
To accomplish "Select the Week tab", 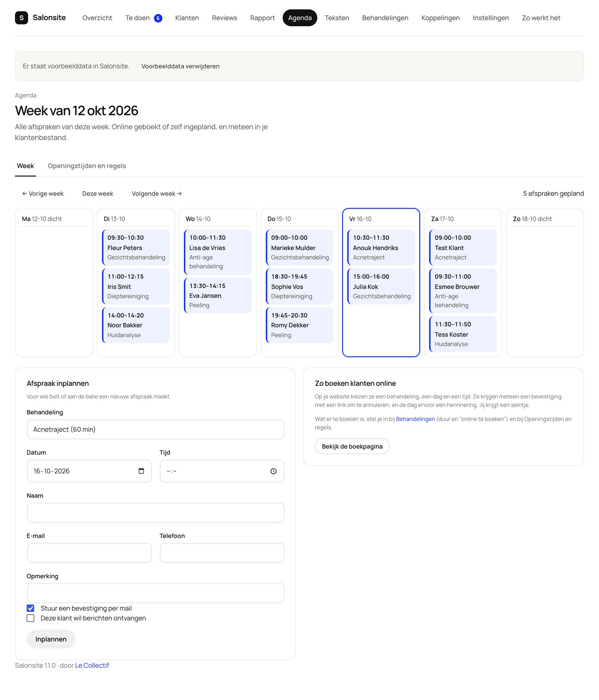I will point(25,166).
